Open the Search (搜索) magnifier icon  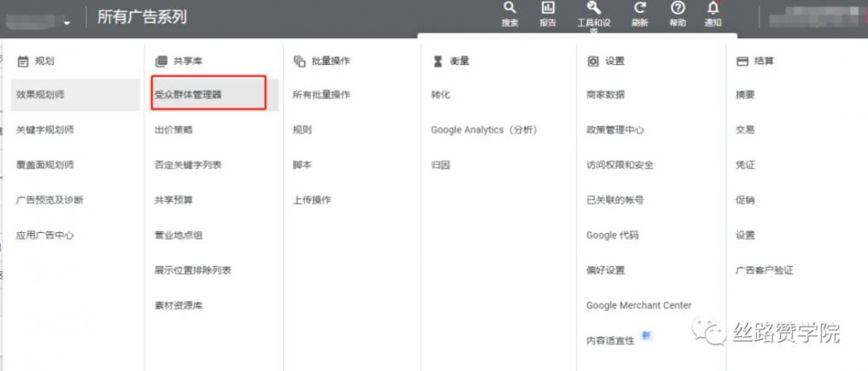pyautogui.click(x=510, y=8)
